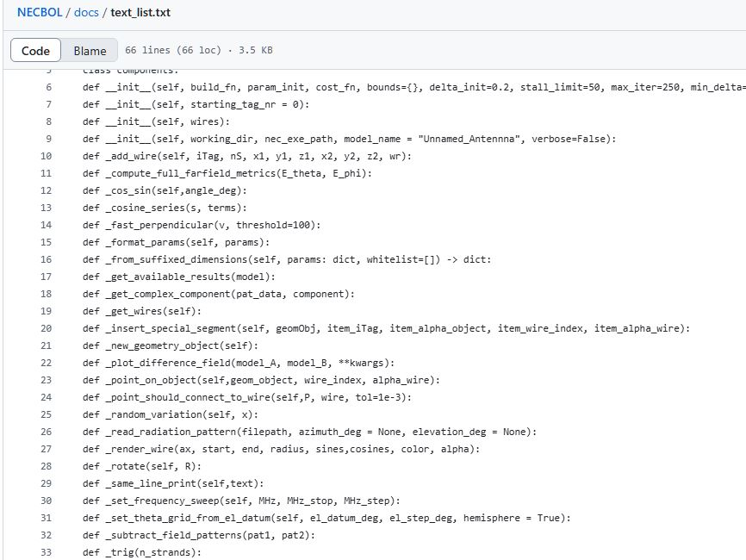Select line number 9
This screenshot has width=746, height=560.
(x=48, y=139)
